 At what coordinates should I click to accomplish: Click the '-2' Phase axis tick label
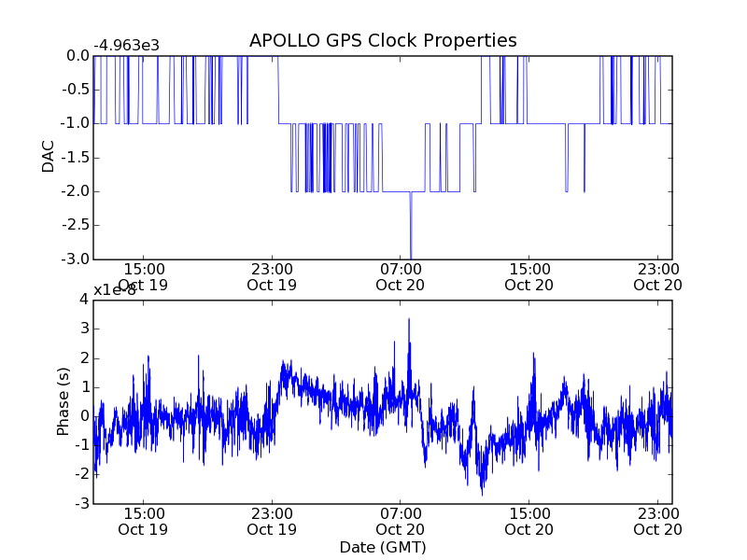82,474
